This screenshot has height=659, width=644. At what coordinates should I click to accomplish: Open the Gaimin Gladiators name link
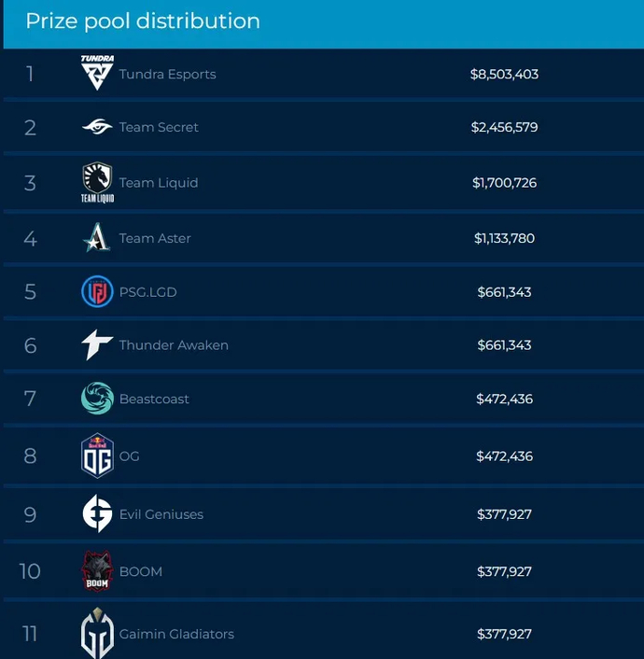[176, 634]
